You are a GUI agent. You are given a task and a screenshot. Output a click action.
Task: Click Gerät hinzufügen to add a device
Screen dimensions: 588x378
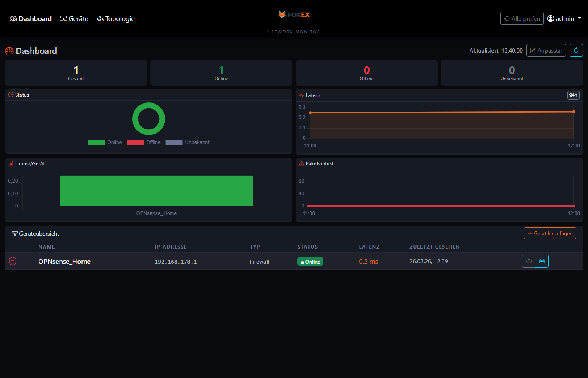coord(550,233)
